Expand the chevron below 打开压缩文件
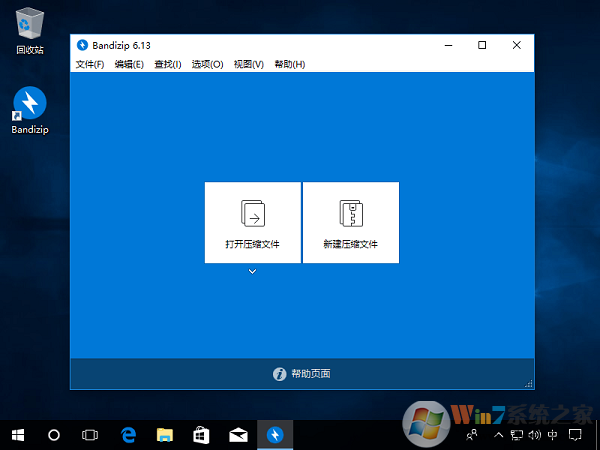600x450 pixels. pos(252,271)
